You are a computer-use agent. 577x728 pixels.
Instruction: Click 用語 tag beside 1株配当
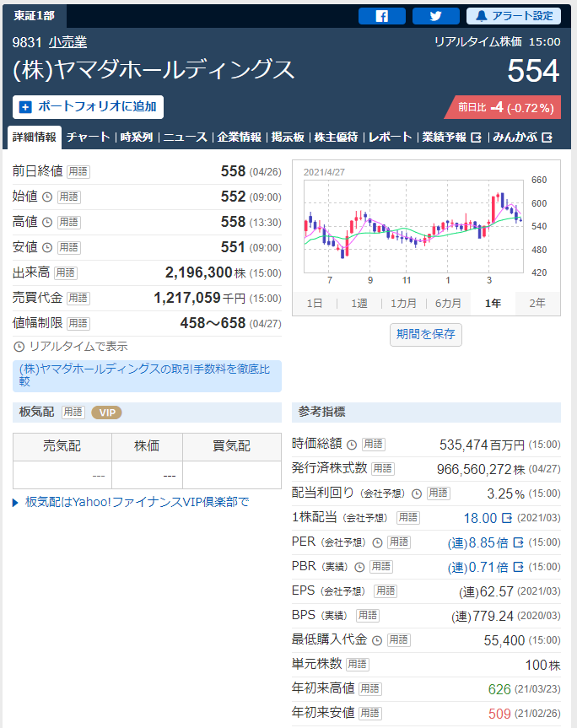tap(408, 518)
